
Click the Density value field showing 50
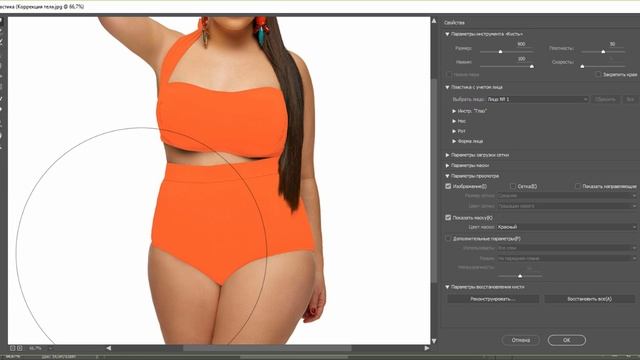612,44
